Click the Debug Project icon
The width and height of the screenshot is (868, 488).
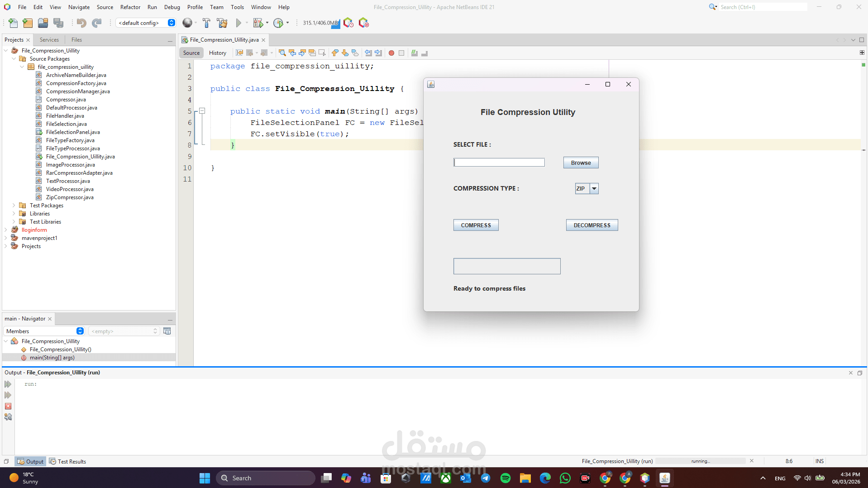point(258,23)
